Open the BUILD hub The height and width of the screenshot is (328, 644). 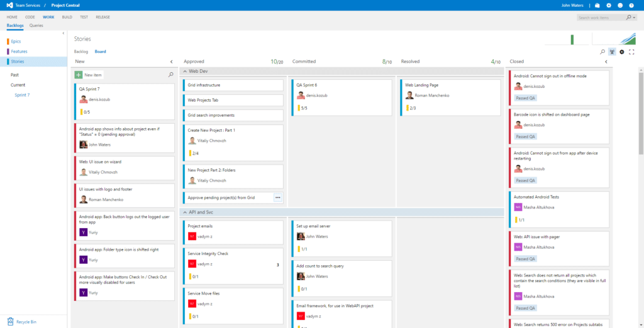[67, 17]
